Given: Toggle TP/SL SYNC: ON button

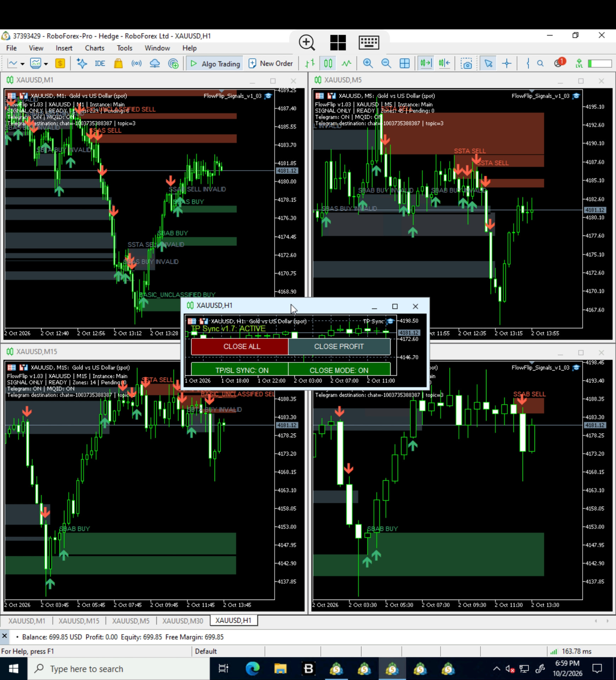Looking at the screenshot, I should point(240,369).
